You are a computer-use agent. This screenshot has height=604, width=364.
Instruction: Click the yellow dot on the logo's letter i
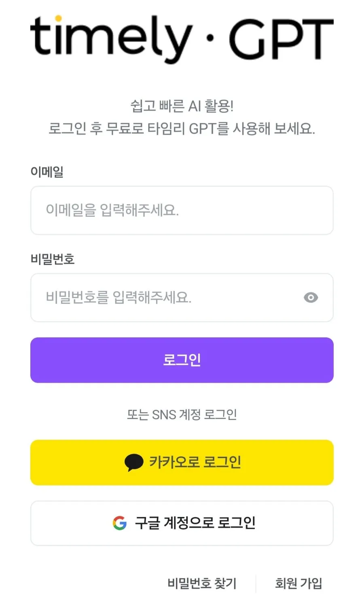tap(58, 18)
